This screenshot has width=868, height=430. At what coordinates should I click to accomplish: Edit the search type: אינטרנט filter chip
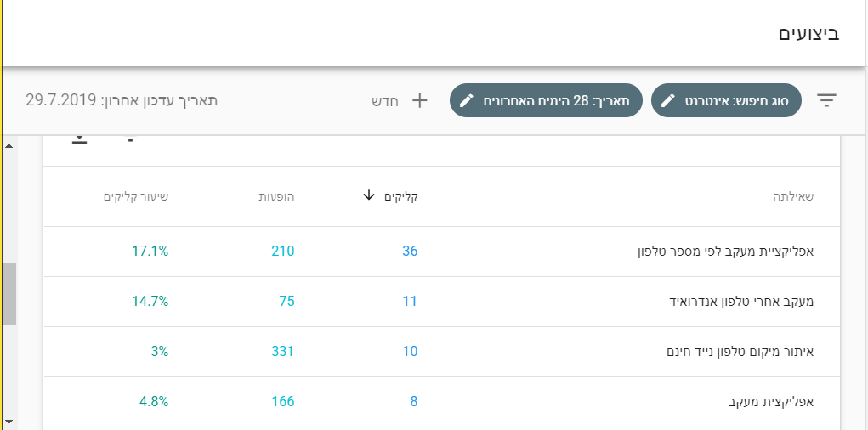[x=726, y=100]
